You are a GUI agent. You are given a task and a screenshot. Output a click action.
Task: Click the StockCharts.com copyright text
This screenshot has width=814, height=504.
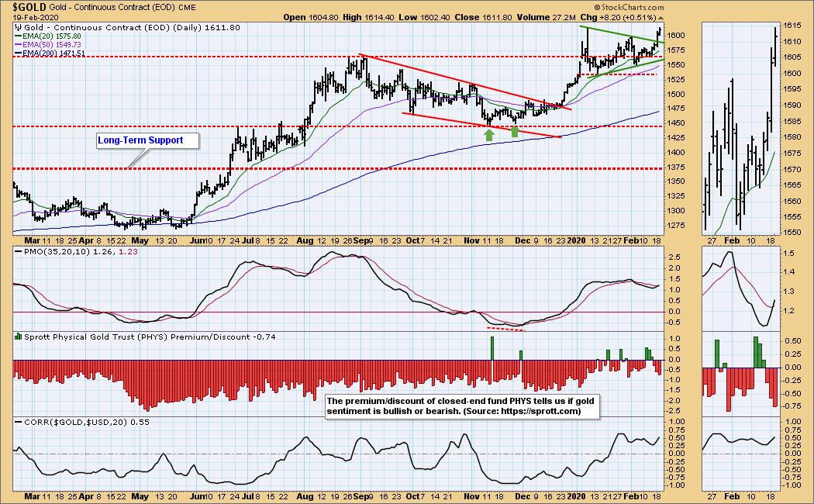(x=629, y=7)
